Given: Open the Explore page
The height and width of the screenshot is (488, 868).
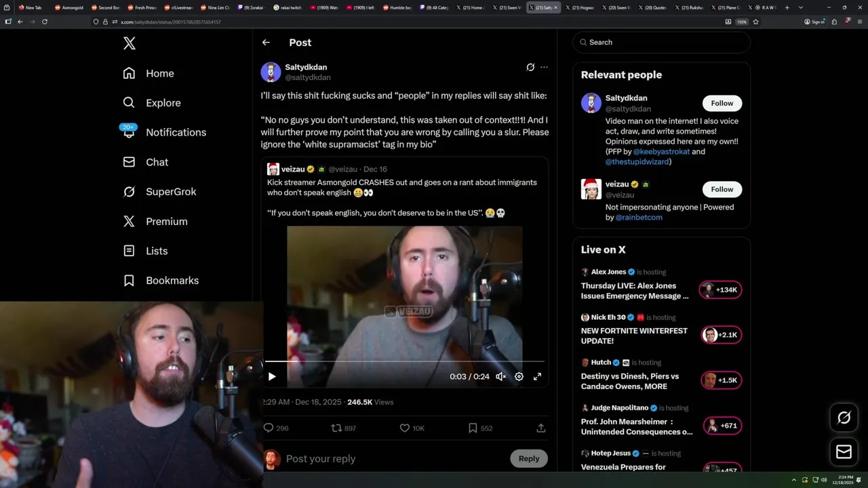Looking at the screenshot, I should point(152,103).
